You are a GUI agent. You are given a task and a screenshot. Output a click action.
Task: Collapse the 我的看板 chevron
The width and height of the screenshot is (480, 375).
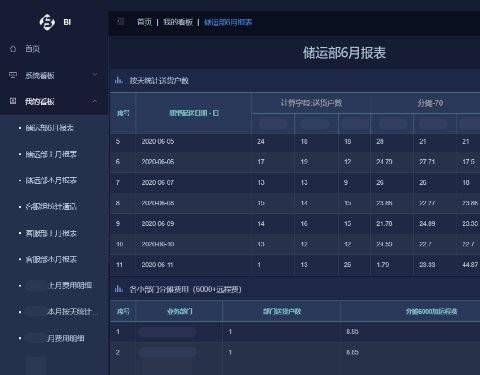click(95, 101)
